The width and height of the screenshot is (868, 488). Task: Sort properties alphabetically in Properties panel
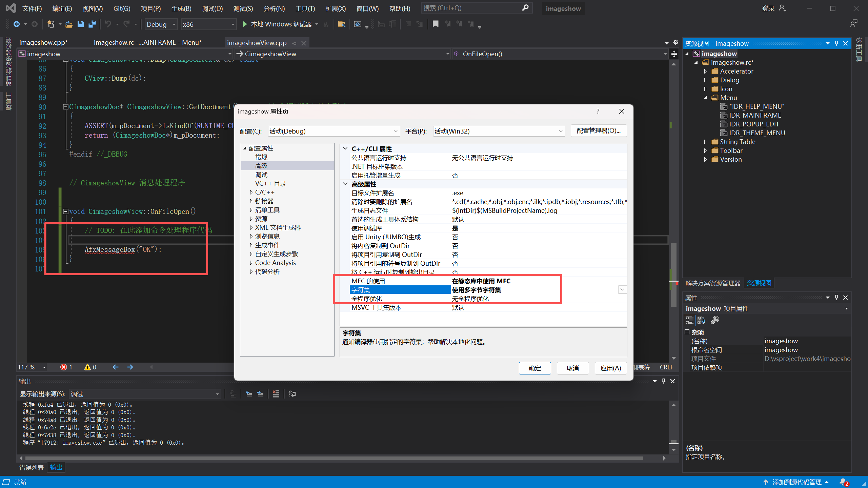point(701,320)
